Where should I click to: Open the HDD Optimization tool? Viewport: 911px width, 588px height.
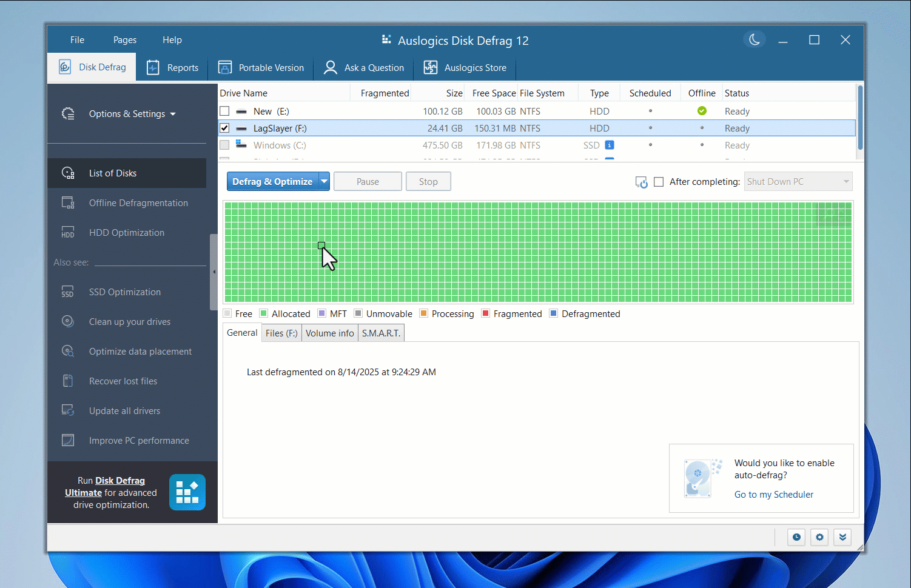coord(126,232)
